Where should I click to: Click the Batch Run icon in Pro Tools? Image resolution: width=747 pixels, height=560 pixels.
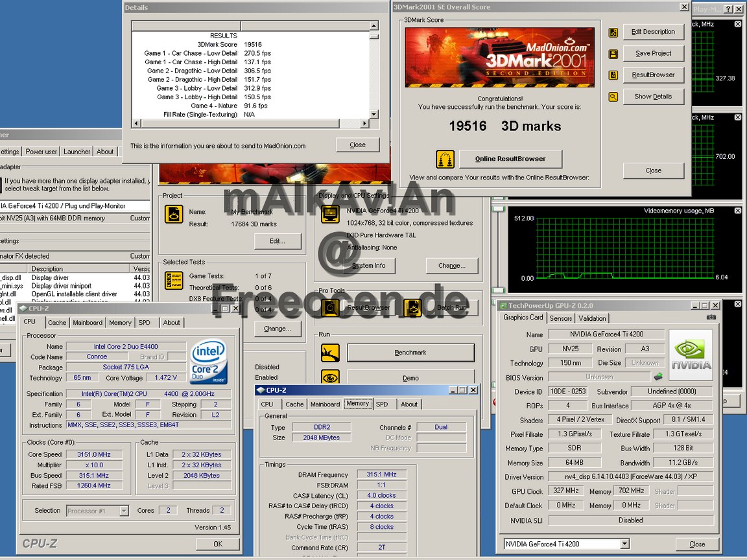pyautogui.click(x=412, y=308)
